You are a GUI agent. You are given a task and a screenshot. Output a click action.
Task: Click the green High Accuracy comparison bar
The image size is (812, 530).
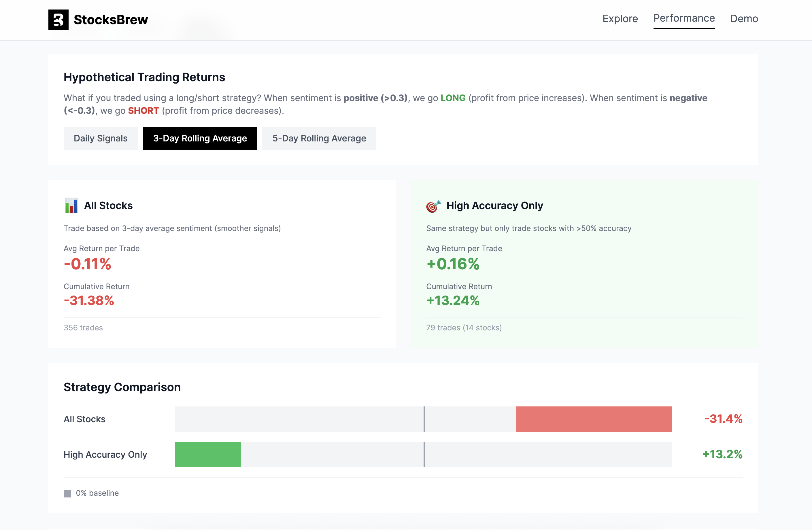coord(208,454)
